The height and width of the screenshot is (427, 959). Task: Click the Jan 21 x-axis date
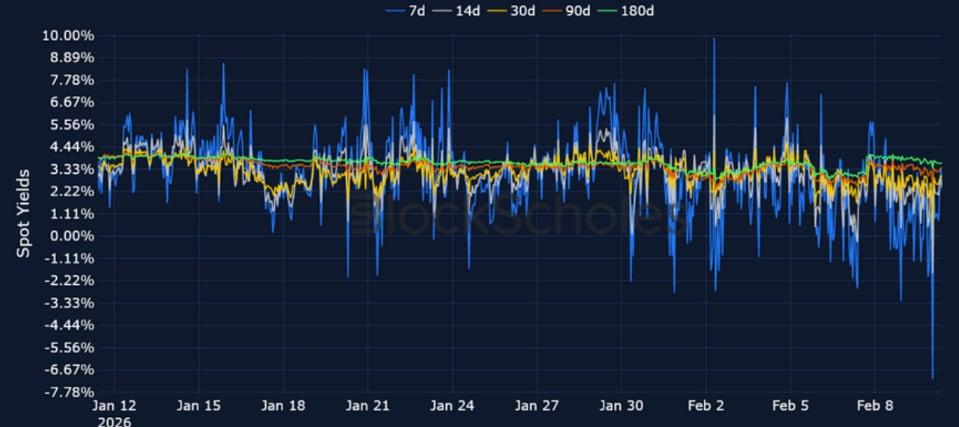367,406
